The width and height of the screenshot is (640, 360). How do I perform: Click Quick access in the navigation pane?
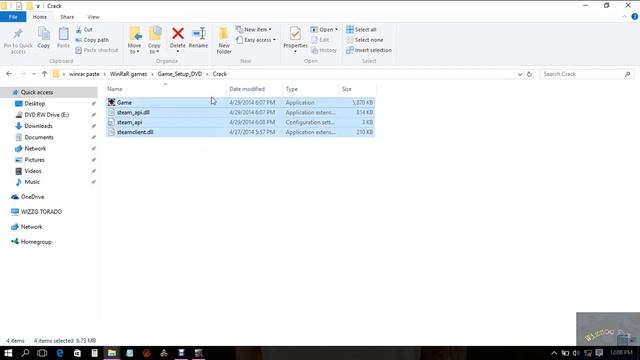49,92
